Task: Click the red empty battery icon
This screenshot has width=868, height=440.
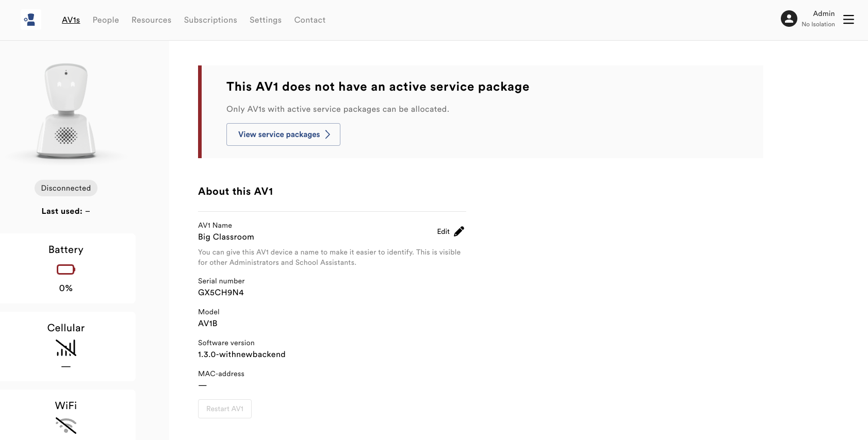Action: click(66, 269)
